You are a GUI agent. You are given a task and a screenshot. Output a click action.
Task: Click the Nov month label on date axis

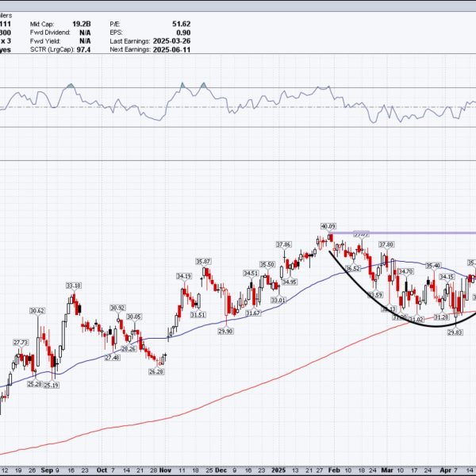pos(165,470)
